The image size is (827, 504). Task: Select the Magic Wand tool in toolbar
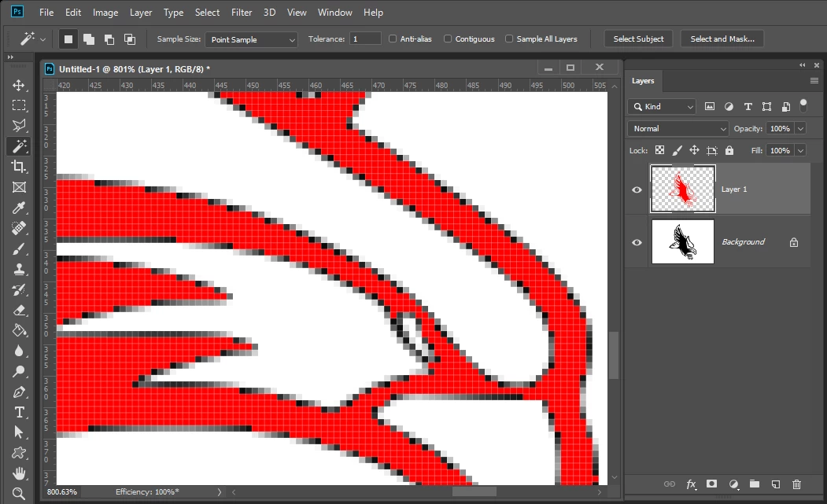click(19, 146)
